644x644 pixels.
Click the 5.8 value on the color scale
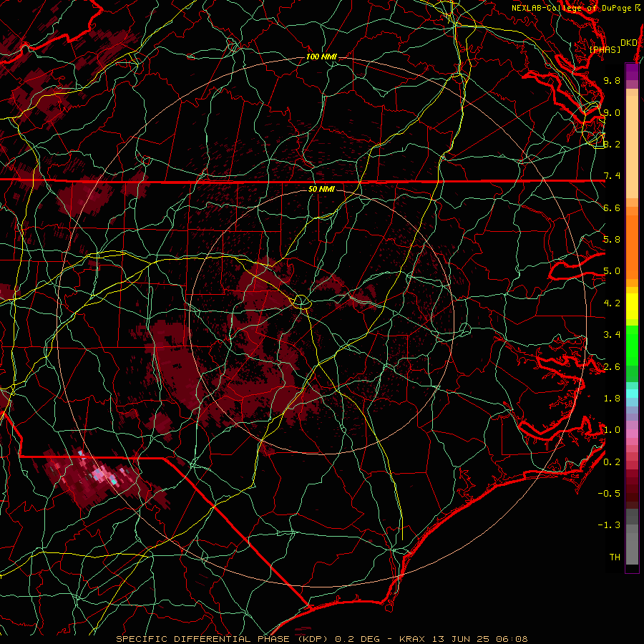(x=612, y=240)
